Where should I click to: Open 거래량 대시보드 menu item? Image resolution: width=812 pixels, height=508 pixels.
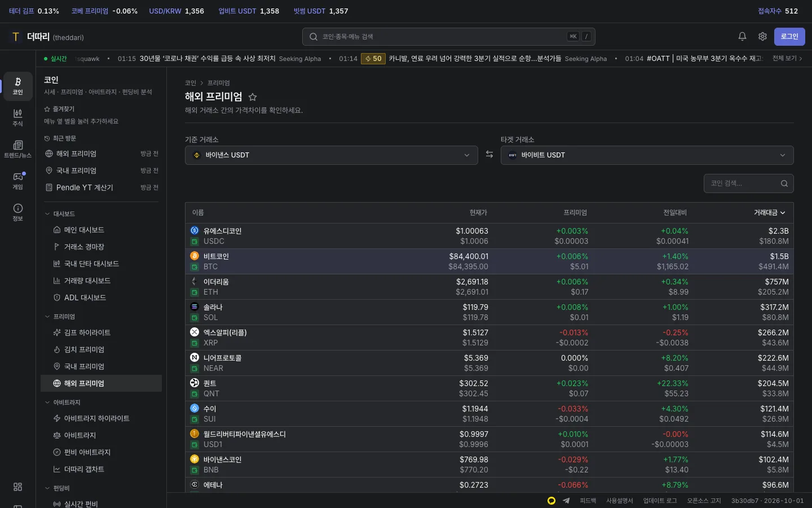(101, 281)
